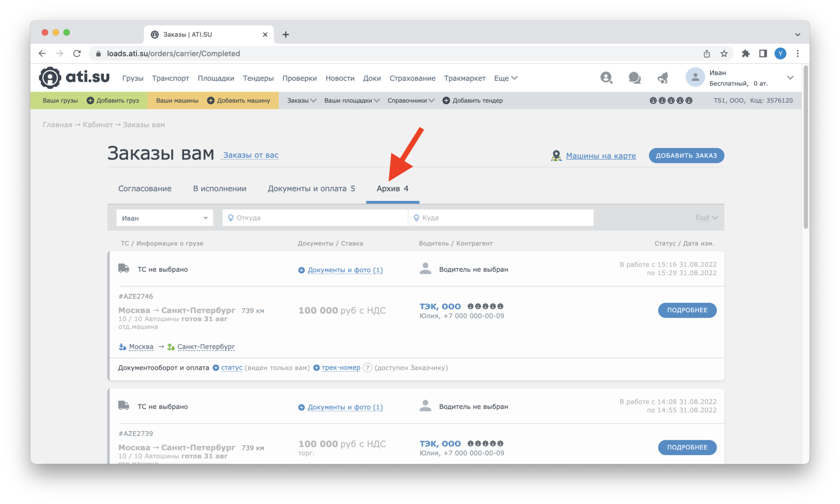Open Документы и фото link in AZE2746
840x504 pixels.
[x=345, y=270]
